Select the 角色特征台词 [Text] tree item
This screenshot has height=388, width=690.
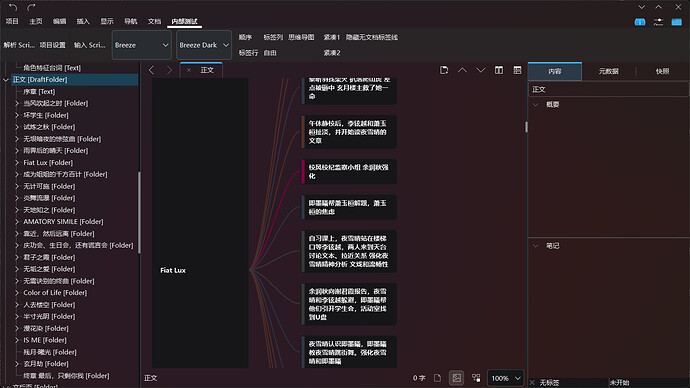pos(52,68)
